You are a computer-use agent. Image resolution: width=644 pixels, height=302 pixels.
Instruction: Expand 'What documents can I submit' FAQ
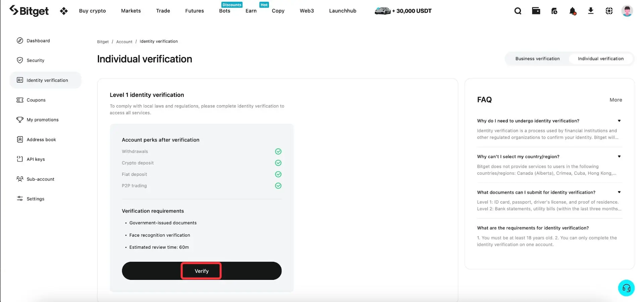click(x=619, y=192)
